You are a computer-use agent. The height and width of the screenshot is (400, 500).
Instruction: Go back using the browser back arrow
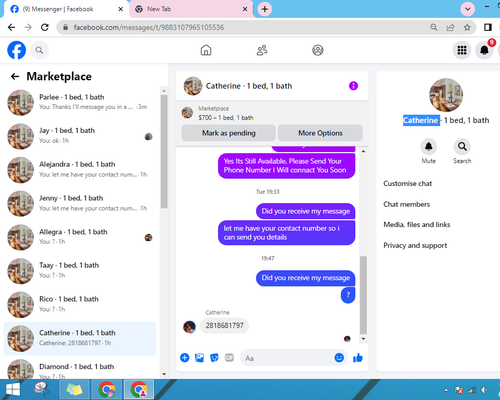coord(11,27)
